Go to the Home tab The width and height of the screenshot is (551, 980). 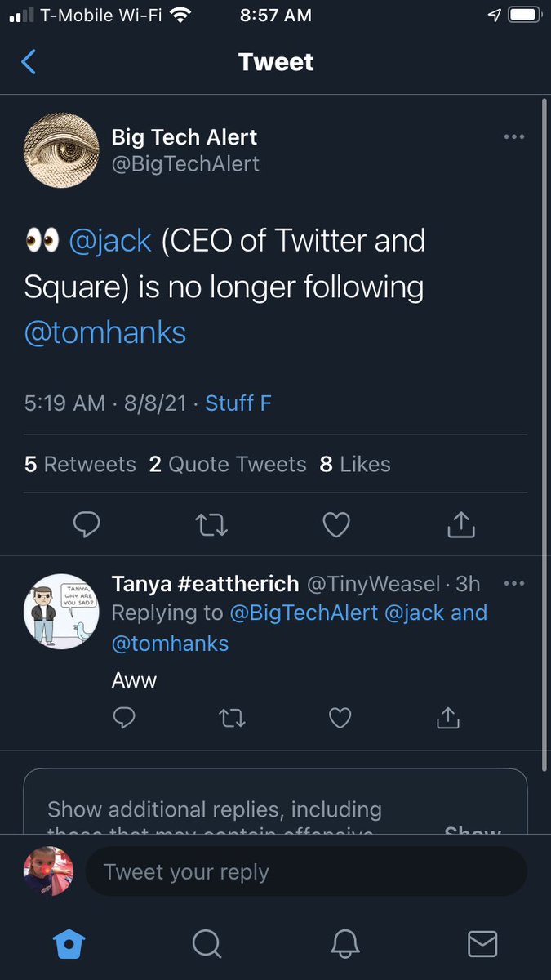tap(69, 944)
